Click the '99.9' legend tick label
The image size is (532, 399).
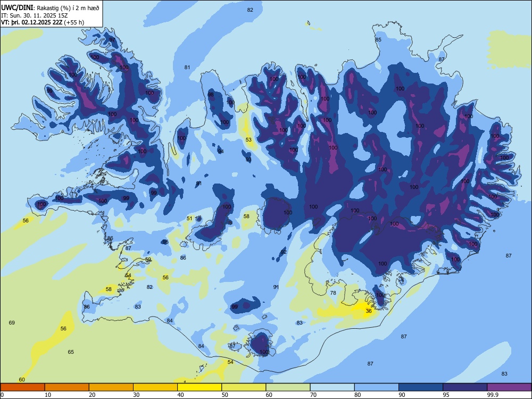pyautogui.click(x=492, y=395)
